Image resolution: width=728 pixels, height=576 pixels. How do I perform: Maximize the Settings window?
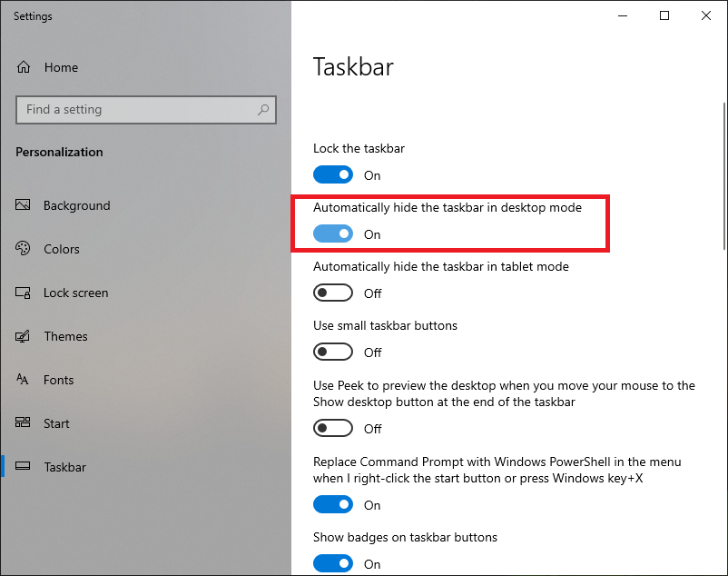pyautogui.click(x=664, y=15)
